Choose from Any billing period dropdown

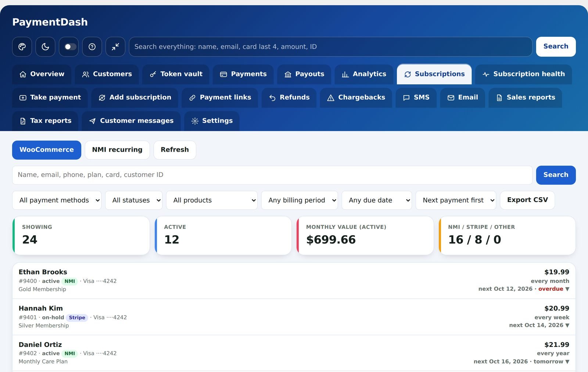tap(300, 200)
